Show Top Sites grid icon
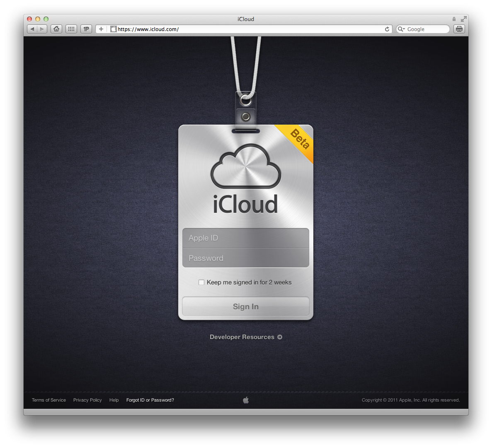The width and height of the screenshot is (492, 448). pos(71,29)
